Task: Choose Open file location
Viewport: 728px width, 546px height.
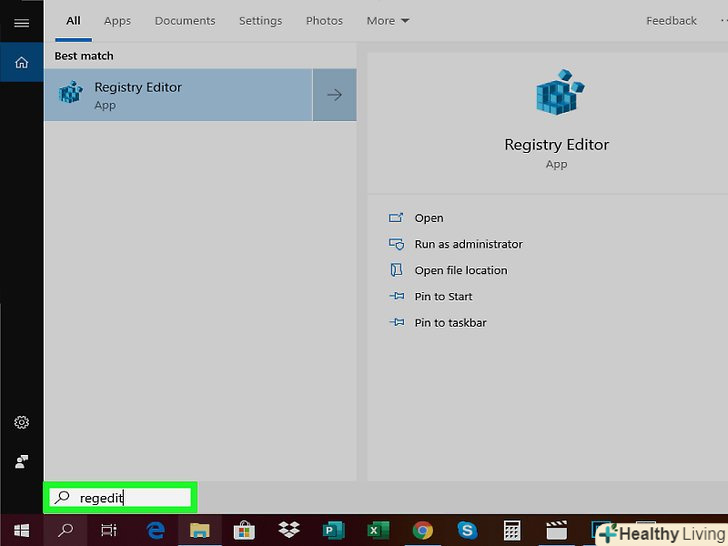Action: point(460,270)
